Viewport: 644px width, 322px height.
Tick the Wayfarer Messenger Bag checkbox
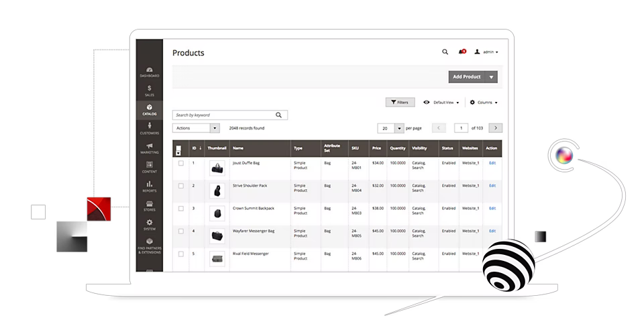[x=180, y=231]
